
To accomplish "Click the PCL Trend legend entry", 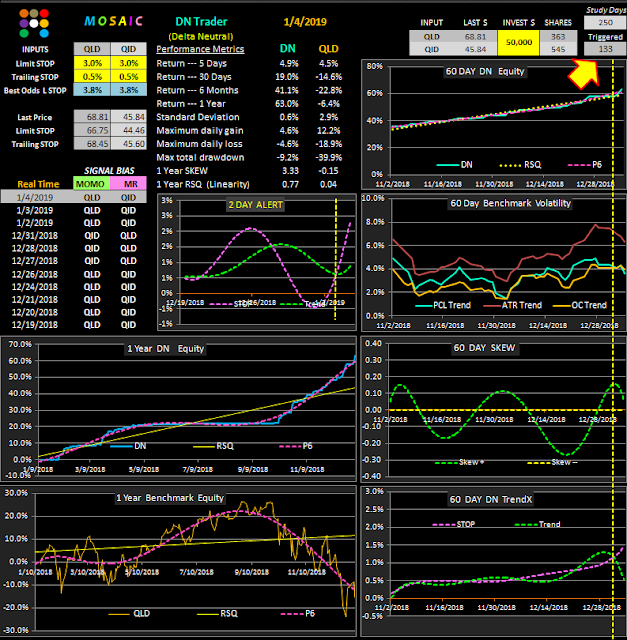I will click(x=443, y=305).
